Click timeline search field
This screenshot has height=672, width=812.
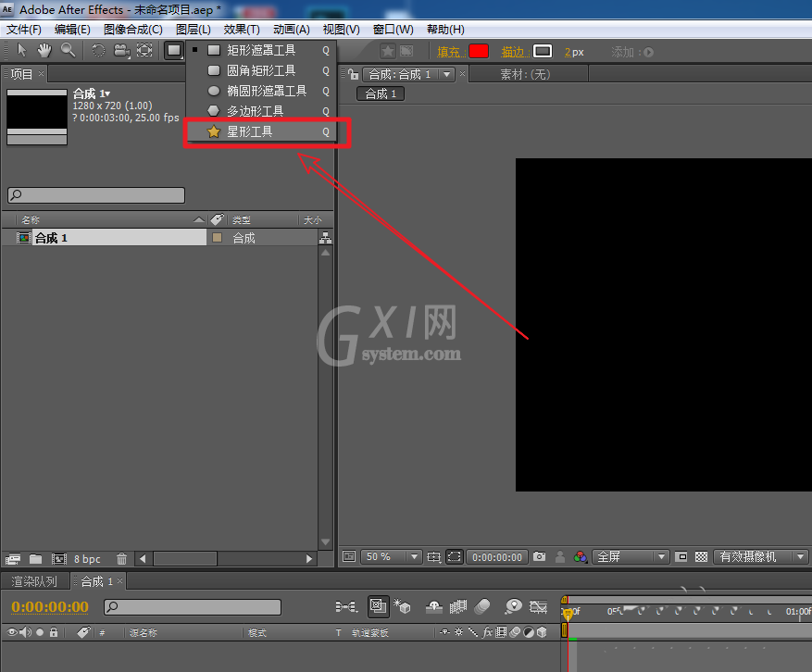pyautogui.click(x=193, y=607)
